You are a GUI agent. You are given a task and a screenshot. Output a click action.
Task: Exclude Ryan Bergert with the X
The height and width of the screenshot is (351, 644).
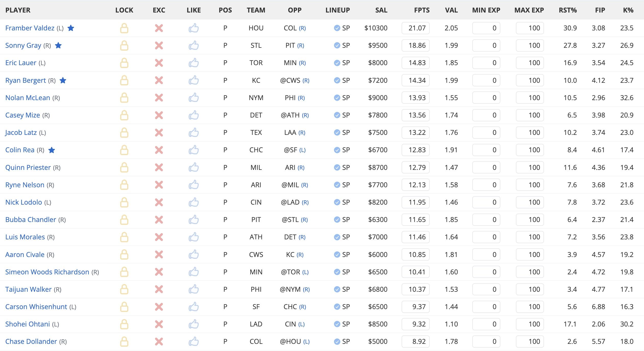pos(159,80)
